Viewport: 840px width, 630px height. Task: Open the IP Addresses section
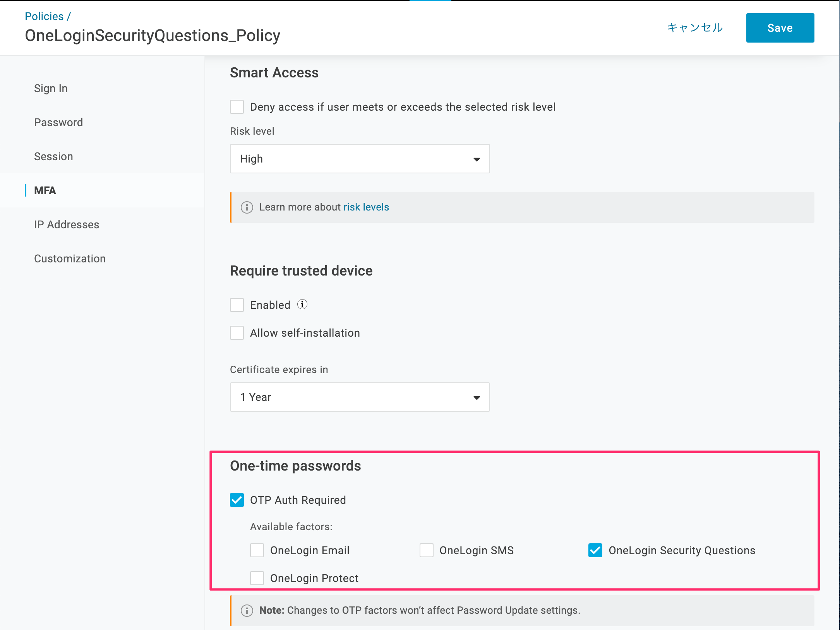[x=67, y=224]
